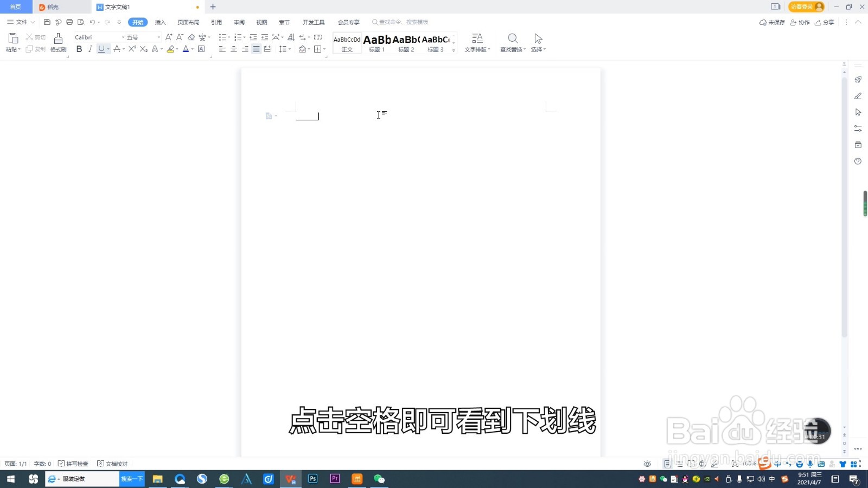Open the File (文件) menu
The image size is (868, 488).
21,22
